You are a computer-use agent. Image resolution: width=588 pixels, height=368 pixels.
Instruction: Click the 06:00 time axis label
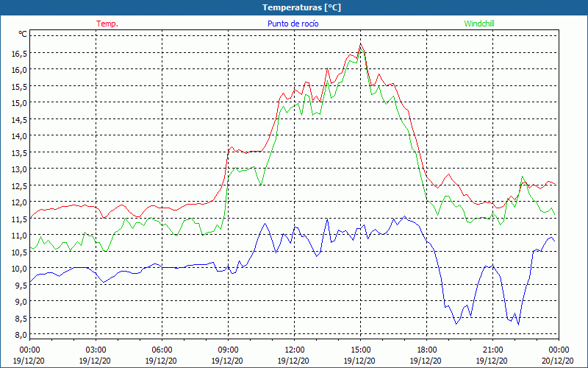162,350
